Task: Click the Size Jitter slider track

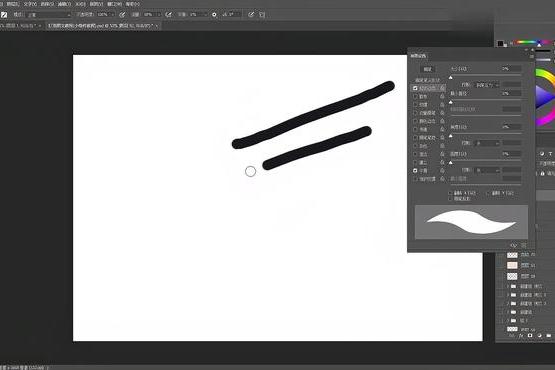Action: point(486,75)
